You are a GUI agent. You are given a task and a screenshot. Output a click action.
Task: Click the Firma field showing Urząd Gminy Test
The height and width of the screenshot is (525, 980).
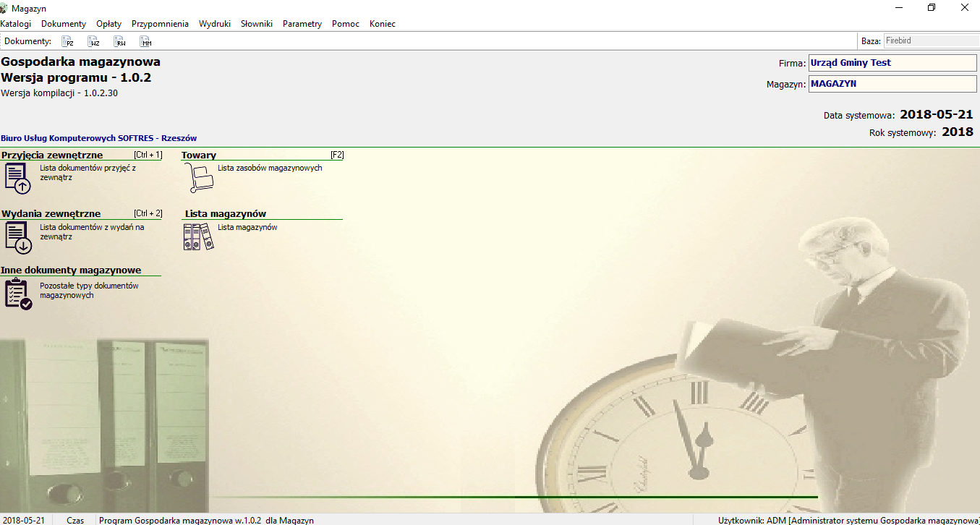click(892, 63)
